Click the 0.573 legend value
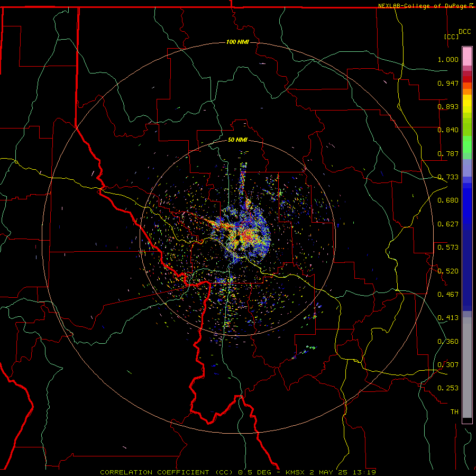 448,248
